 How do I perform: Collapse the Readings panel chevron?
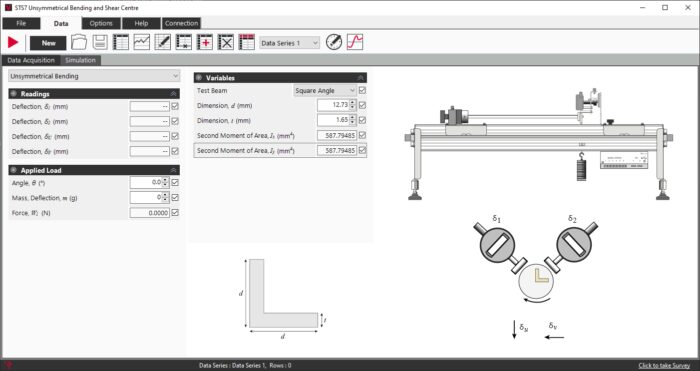point(173,94)
